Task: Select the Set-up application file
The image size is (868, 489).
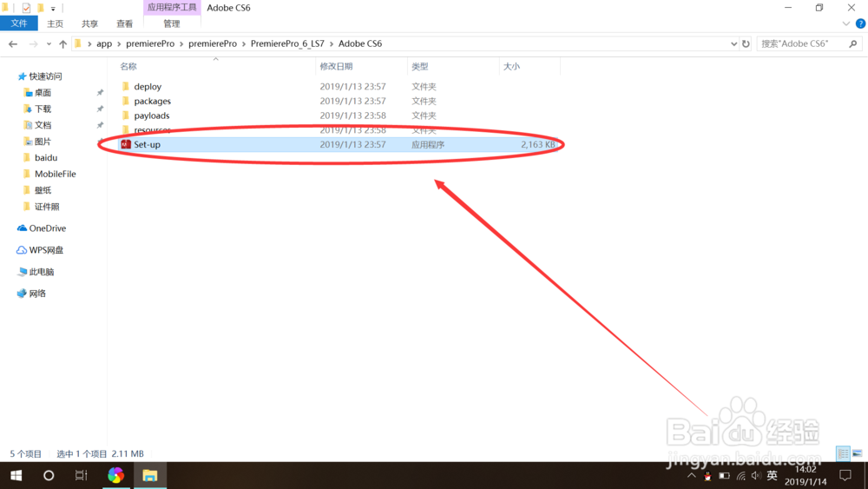Action: 338,144
